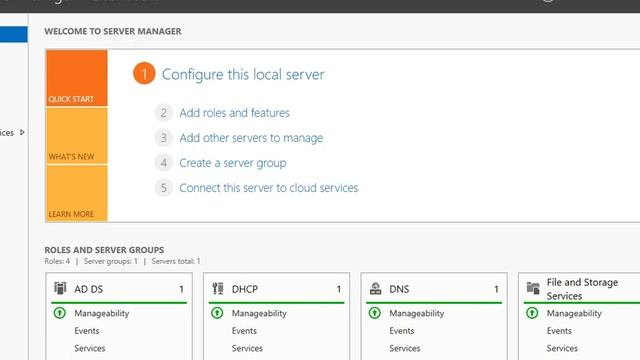The width and height of the screenshot is (640, 360).
Task: Click step 2 number circle
Action: tap(163, 113)
